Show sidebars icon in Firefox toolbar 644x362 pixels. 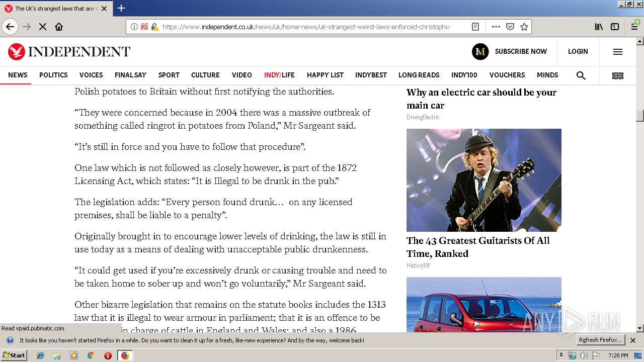pos(615,27)
